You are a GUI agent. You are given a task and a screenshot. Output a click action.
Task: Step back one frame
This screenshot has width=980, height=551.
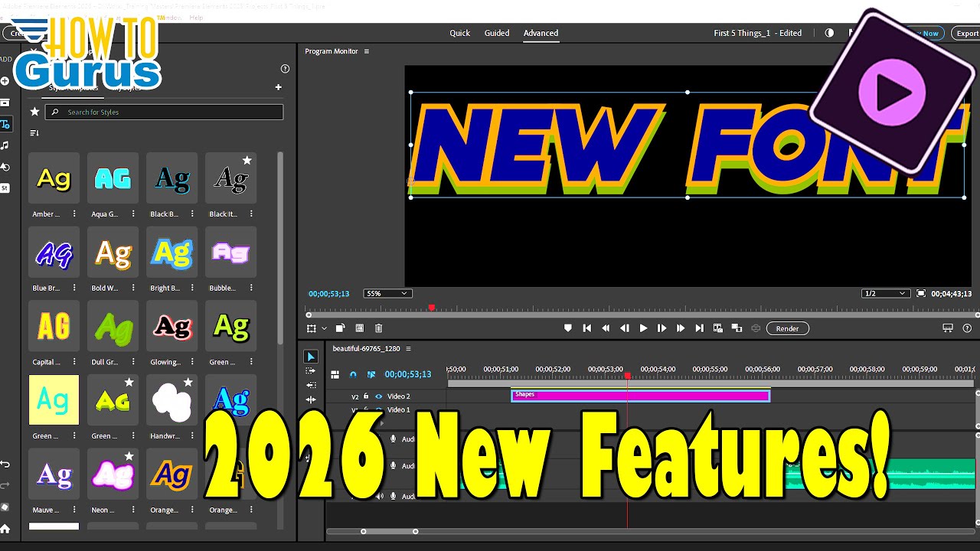(x=625, y=328)
